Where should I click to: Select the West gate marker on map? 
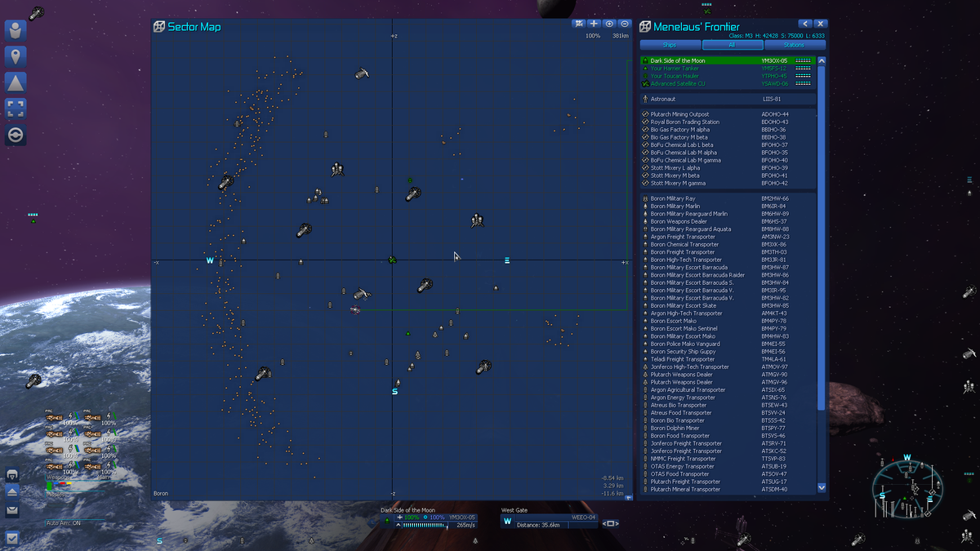click(210, 260)
